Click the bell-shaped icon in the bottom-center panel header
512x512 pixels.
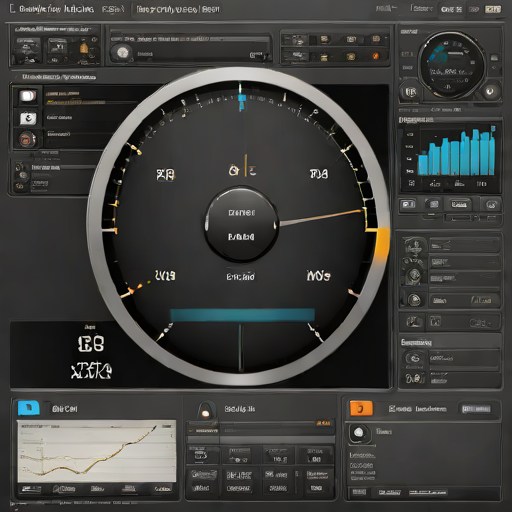(x=205, y=410)
